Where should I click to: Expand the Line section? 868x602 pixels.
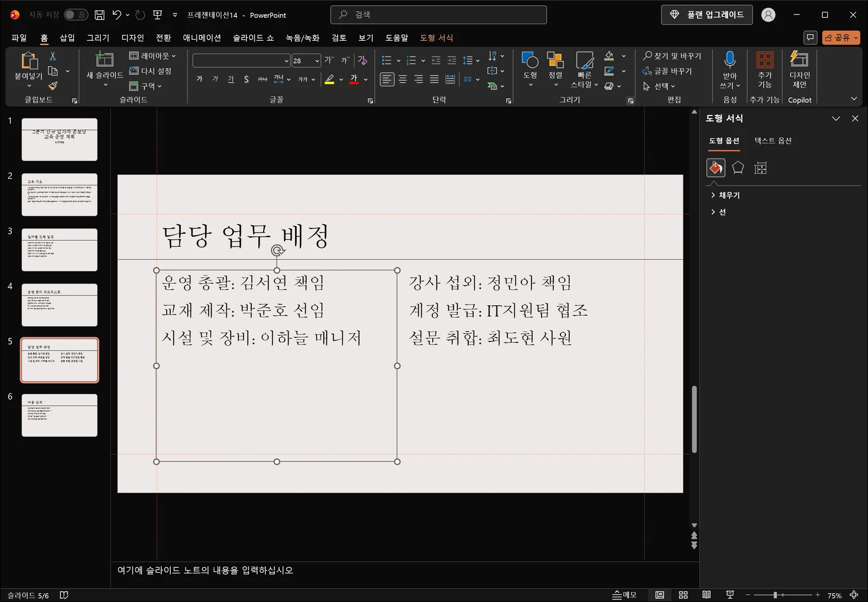(718, 212)
